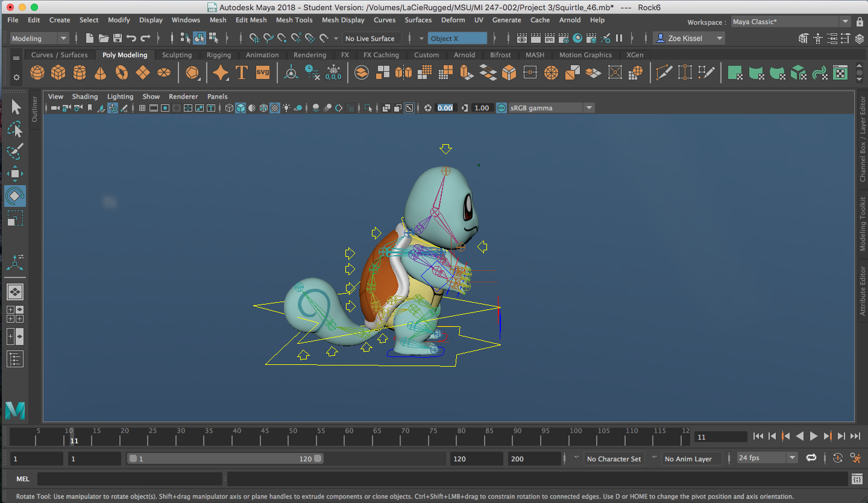Select the Paint Selection tool

15,151
